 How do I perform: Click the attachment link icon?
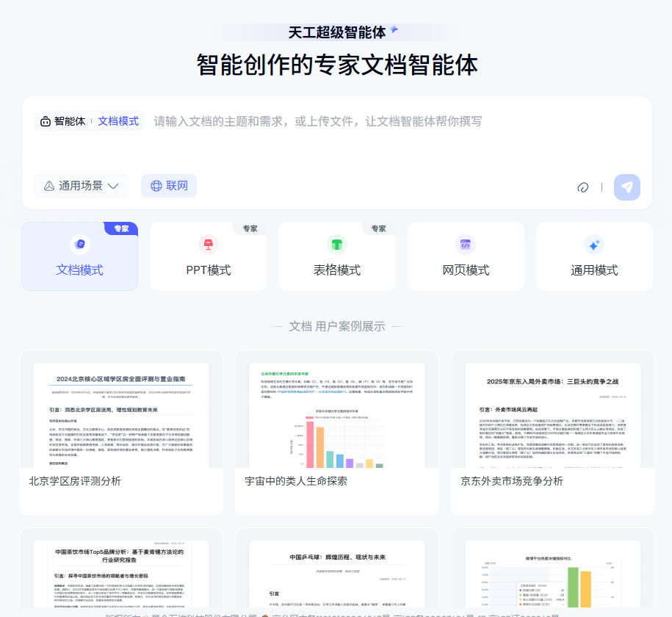pos(583,187)
